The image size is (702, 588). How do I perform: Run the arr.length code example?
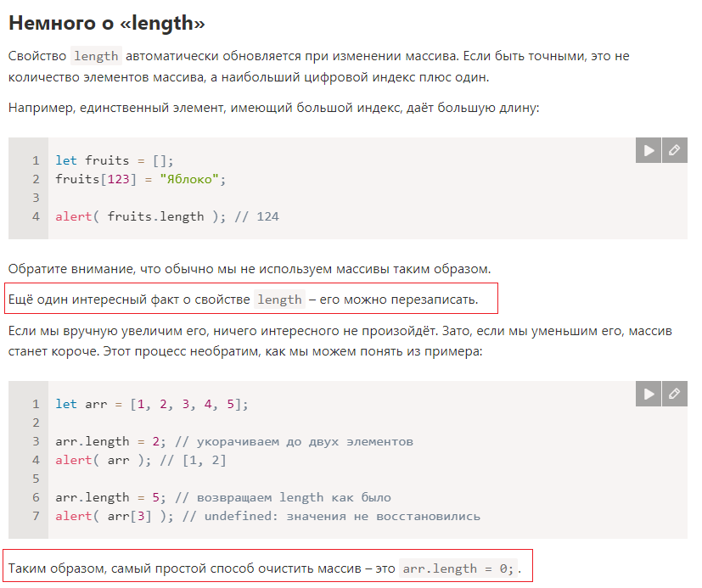click(x=649, y=394)
